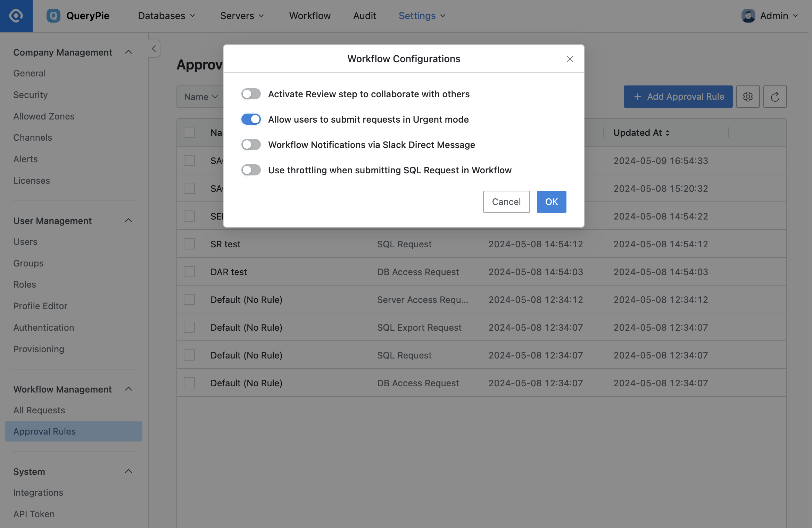Click the Admin avatar icon
The image size is (812, 528).
(x=748, y=16)
